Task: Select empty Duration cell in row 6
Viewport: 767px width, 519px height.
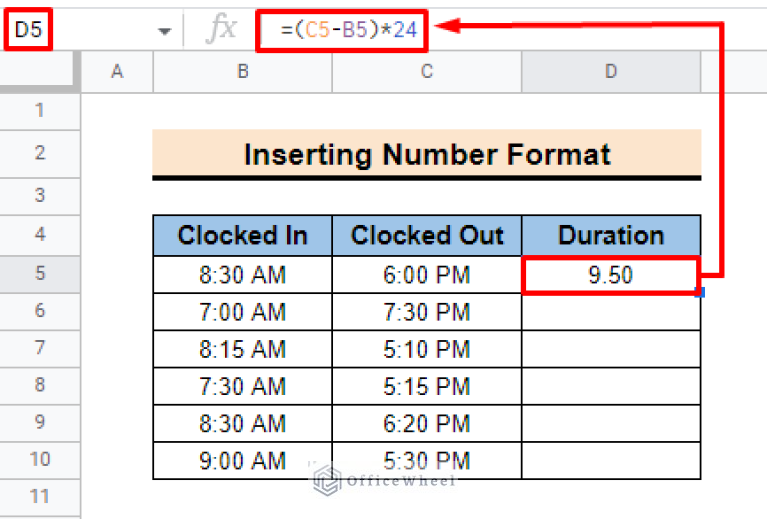Action: [611, 312]
